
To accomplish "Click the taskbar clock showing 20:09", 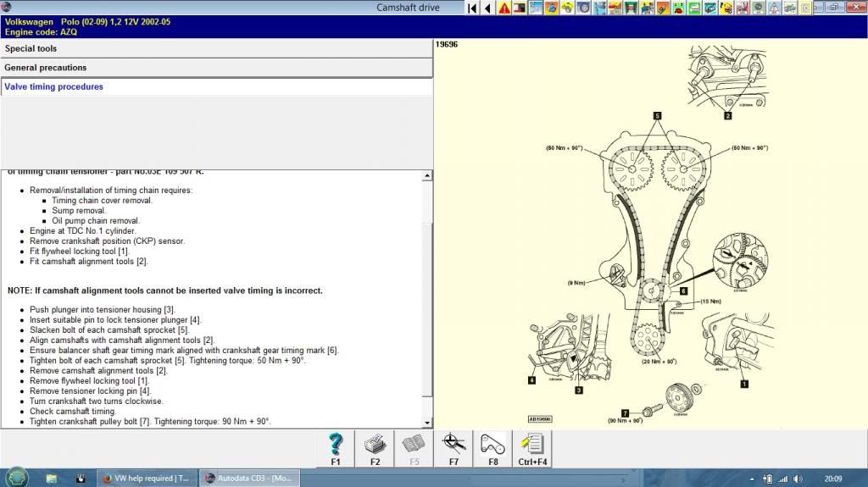I will pos(833,479).
